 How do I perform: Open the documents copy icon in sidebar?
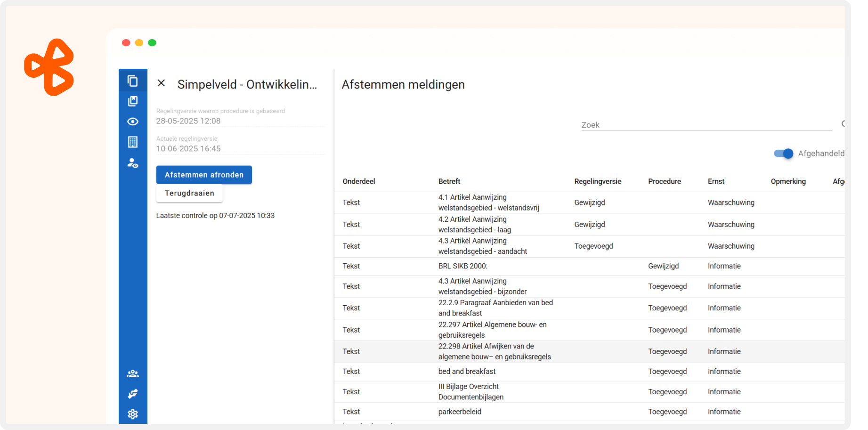tap(133, 81)
